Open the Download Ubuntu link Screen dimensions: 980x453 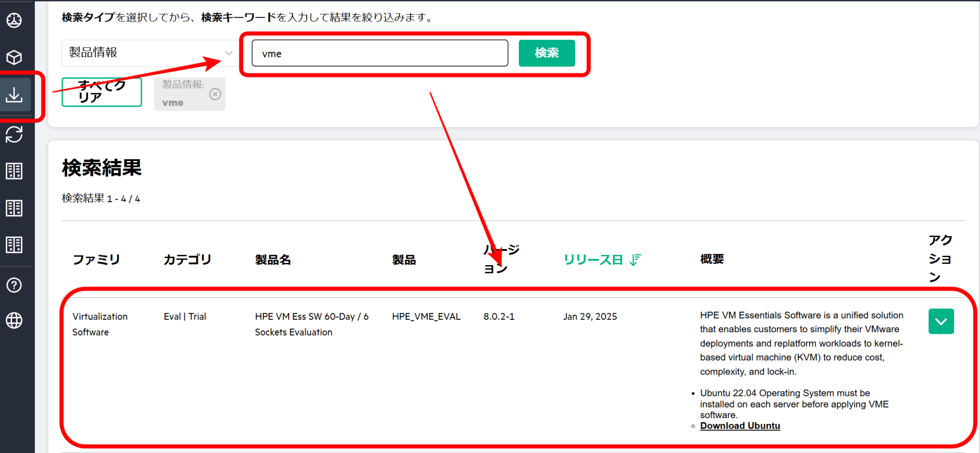(740, 426)
